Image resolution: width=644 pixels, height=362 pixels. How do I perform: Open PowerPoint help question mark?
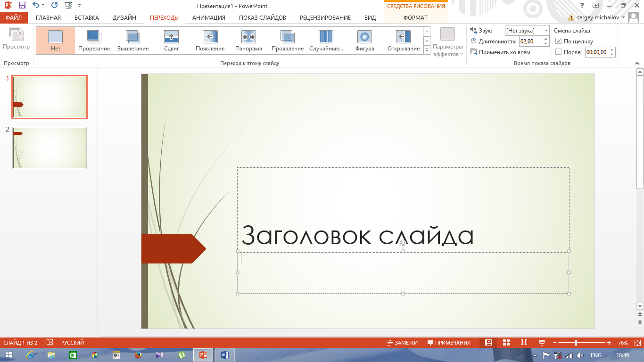coord(583,5)
